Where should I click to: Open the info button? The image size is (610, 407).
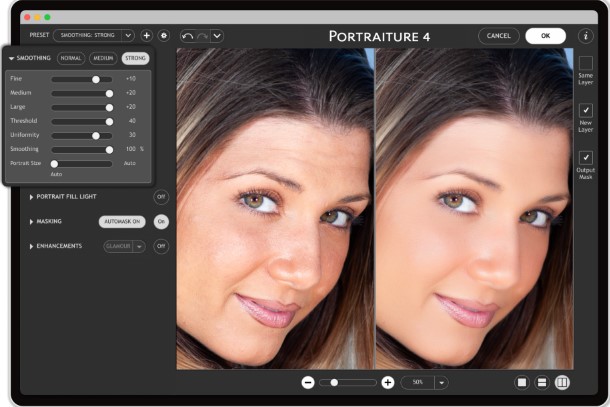pos(585,36)
